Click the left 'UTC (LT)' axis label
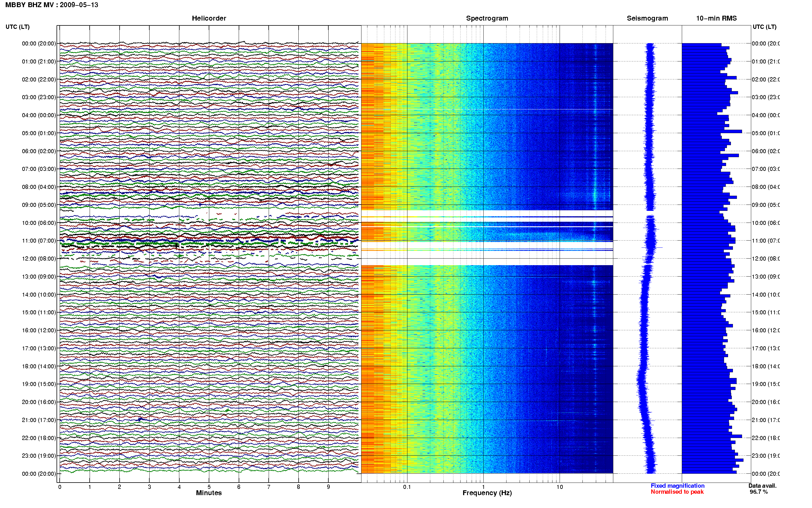Viewport: 812px width, 508px height. pyautogui.click(x=17, y=27)
